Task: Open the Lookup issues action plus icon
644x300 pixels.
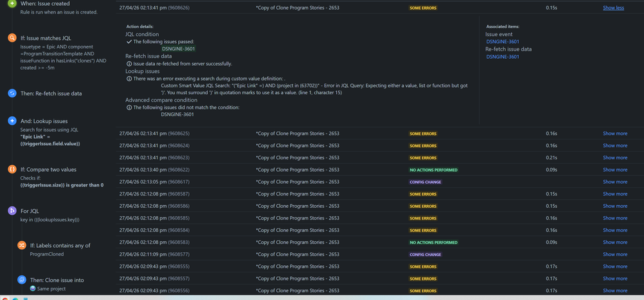Action: point(12,121)
